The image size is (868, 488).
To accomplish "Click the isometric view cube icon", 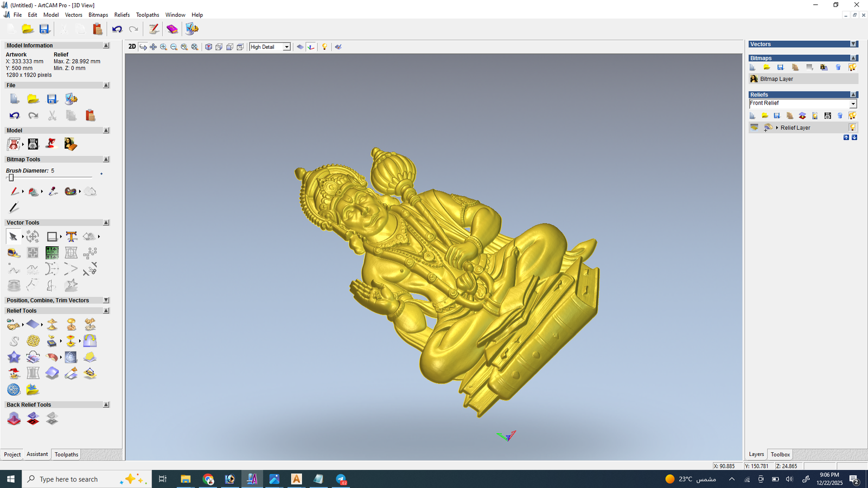I will pyautogui.click(x=208, y=47).
